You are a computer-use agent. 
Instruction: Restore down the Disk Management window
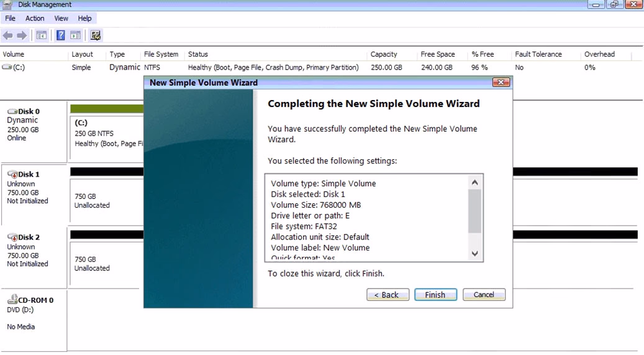click(614, 4)
